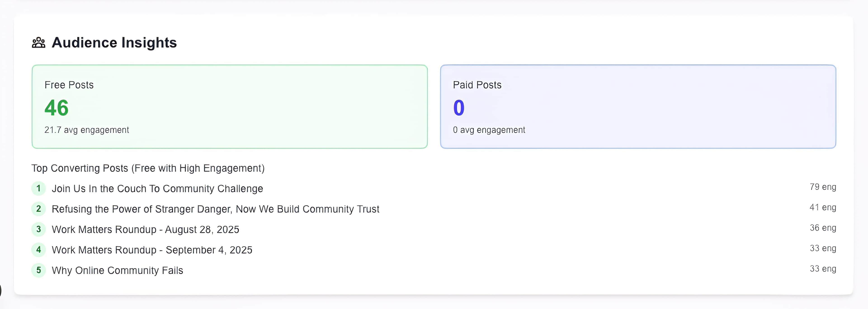
Task: Click the Audience Insights people icon
Action: pyautogui.click(x=38, y=43)
